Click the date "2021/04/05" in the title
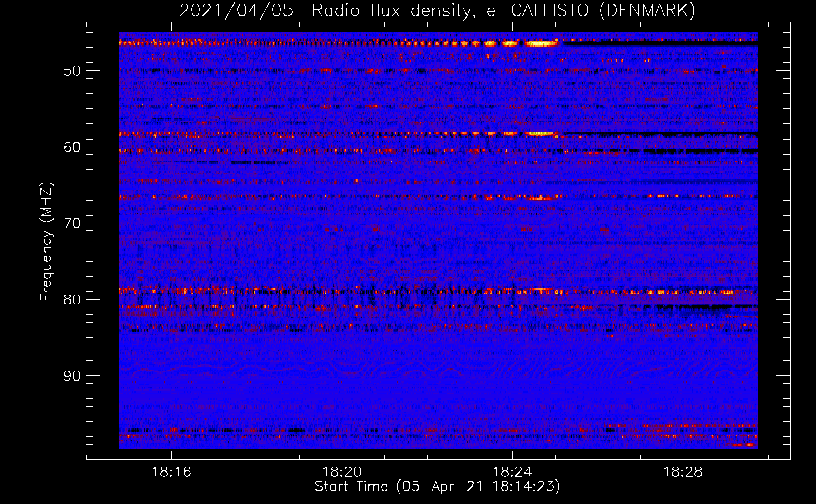816x504 pixels. click(236, 11)
